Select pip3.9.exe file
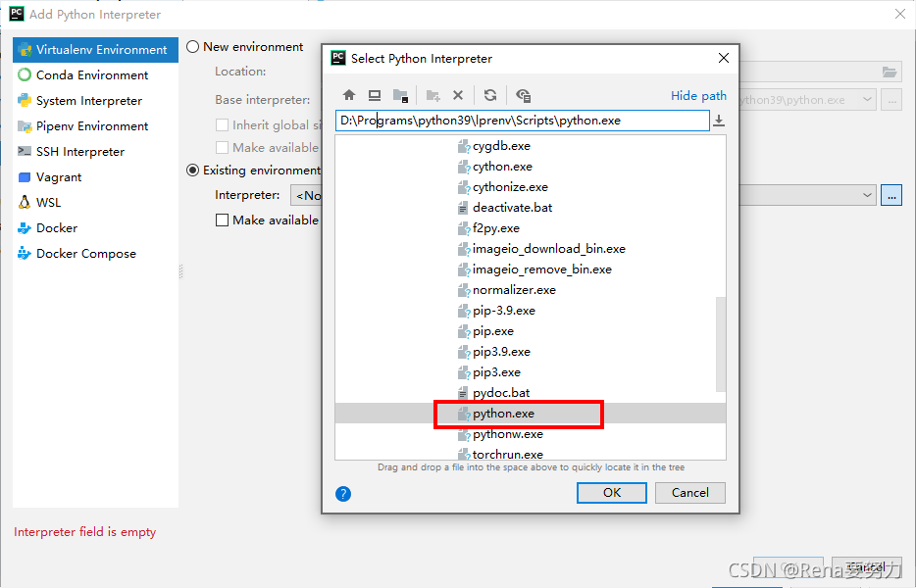 [x=501, y=352]
